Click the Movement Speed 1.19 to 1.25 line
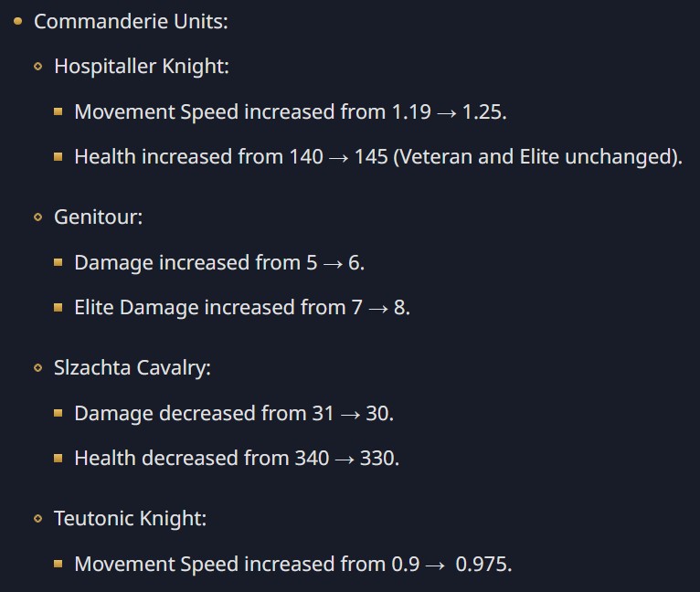700x592 pixels. tap(290, 111)
